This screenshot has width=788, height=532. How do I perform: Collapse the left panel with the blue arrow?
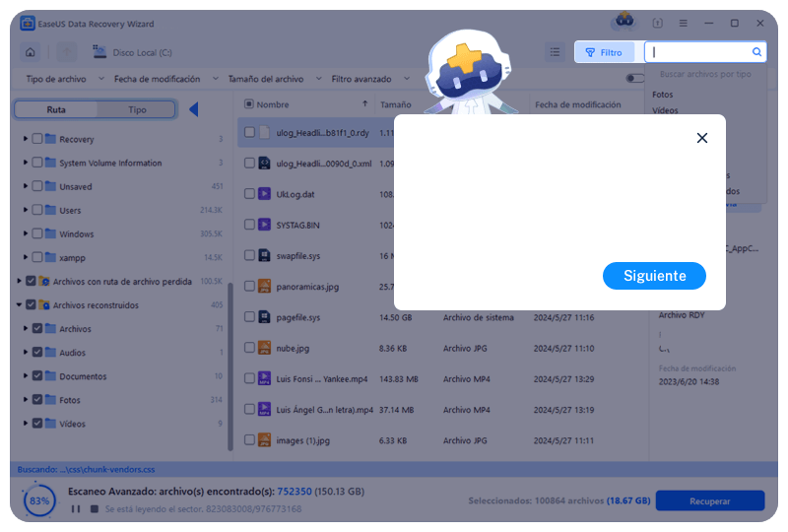click(193, 109)
